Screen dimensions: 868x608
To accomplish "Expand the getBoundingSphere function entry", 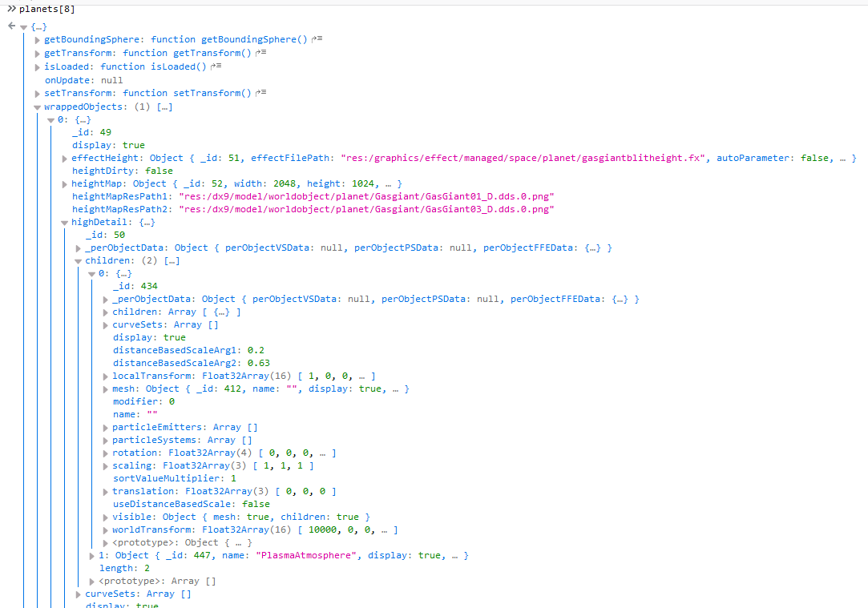I will tap(37, 40).
